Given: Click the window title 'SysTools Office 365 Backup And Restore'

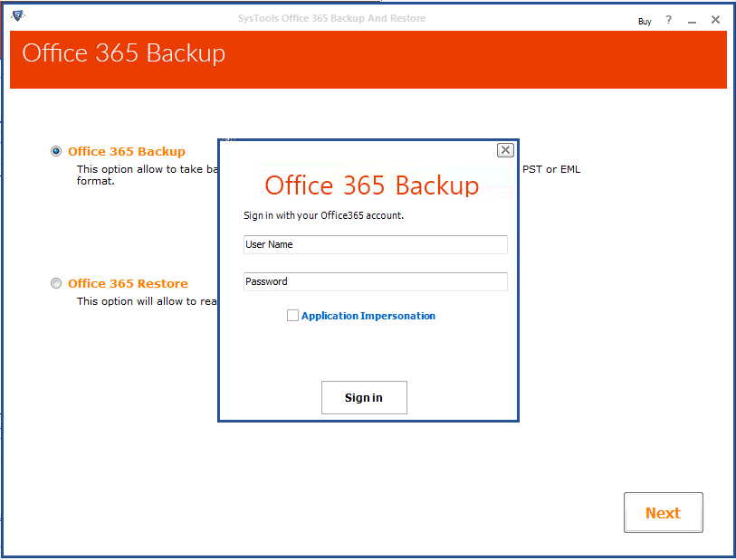Looking at the screenshot, I should point(331,18).
